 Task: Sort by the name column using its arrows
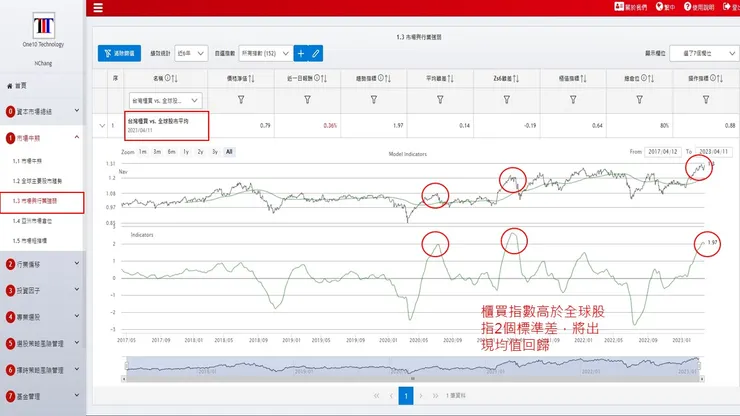175,78
